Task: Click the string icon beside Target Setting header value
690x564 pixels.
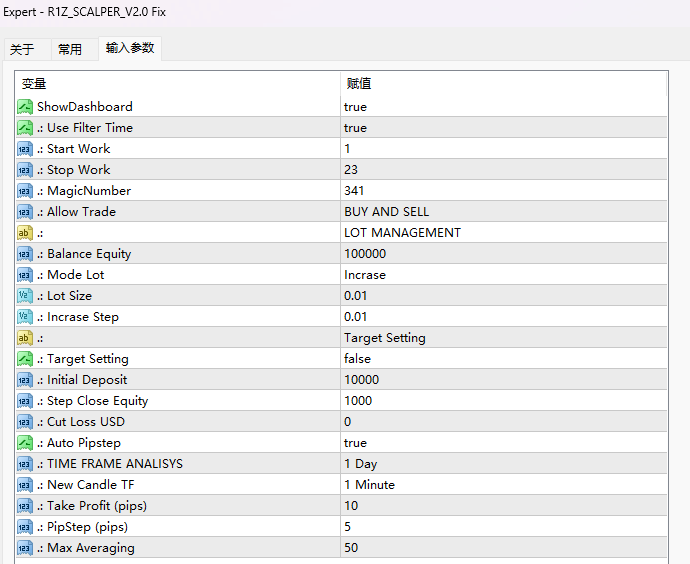Action: [x=25, y=338]
